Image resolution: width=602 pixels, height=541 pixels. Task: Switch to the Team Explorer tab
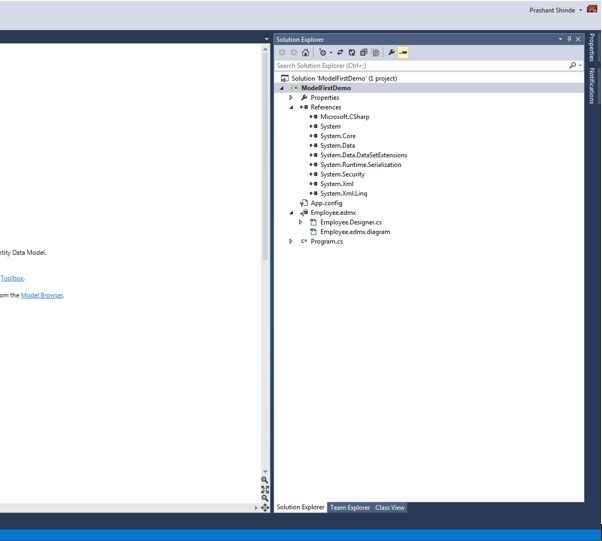point(350,508)
